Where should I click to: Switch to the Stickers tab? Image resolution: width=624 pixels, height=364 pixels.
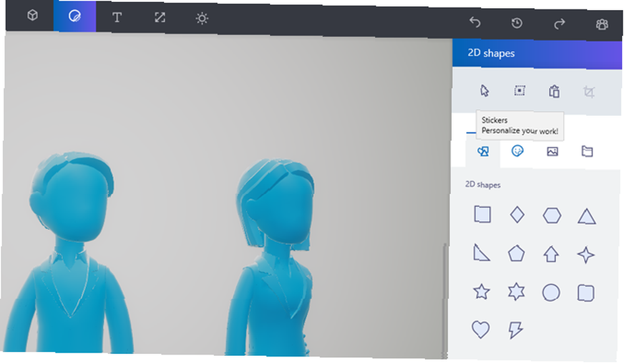click(x=517, y=151)
